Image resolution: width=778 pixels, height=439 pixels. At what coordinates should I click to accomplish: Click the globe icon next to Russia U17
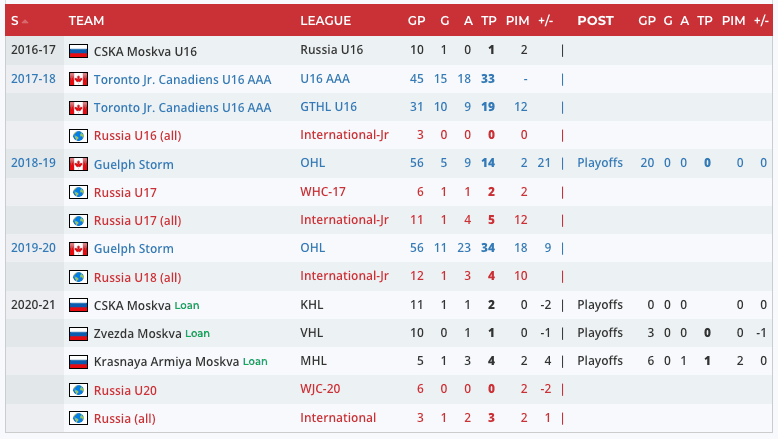click(78, 192)
